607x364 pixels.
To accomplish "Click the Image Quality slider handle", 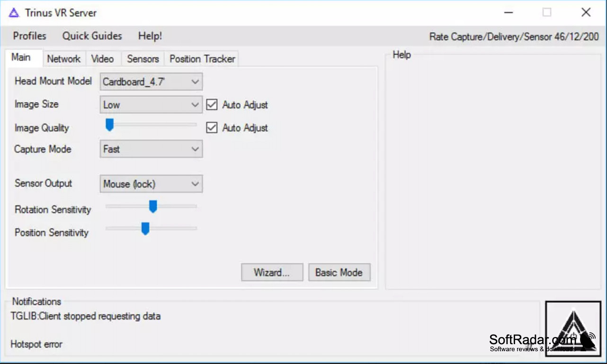I will click(x=109, y=125).
